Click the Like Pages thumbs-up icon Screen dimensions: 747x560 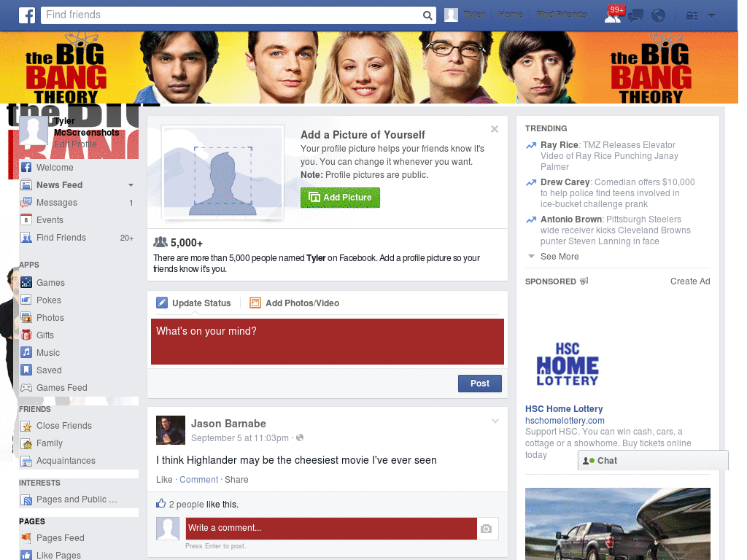[x=27, y=555]
